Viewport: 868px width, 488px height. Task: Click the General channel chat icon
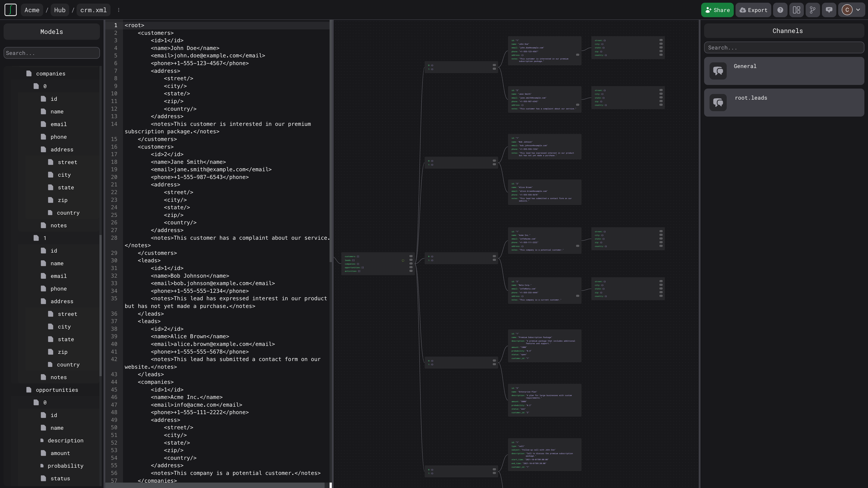pos(718,71)
